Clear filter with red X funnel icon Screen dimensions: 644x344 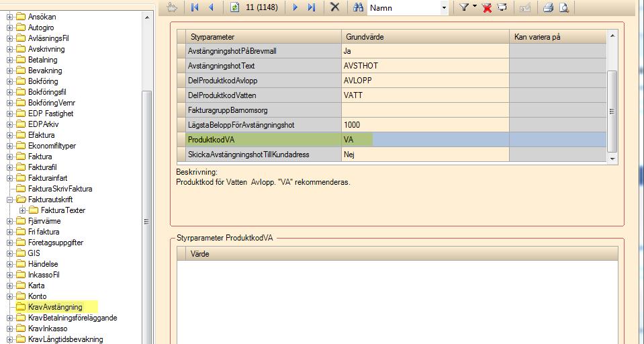487,7
